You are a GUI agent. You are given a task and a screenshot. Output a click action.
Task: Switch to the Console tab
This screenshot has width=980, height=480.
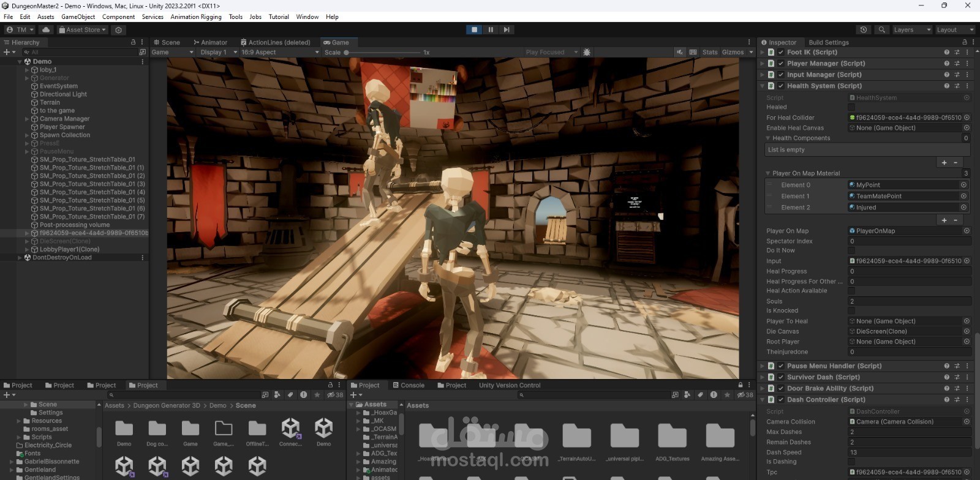click(408, 385)
